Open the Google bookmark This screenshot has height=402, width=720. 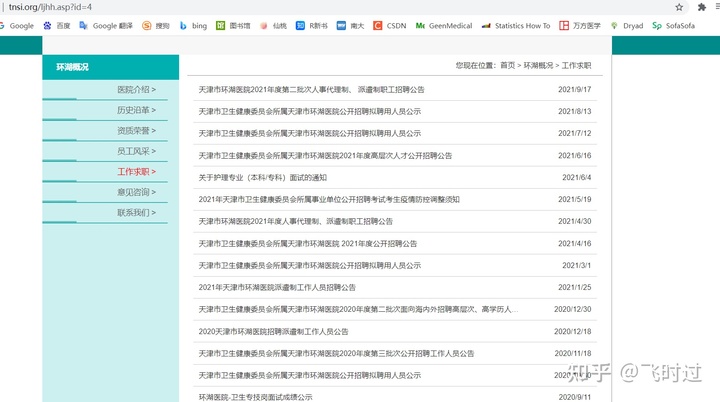[17, 26]
